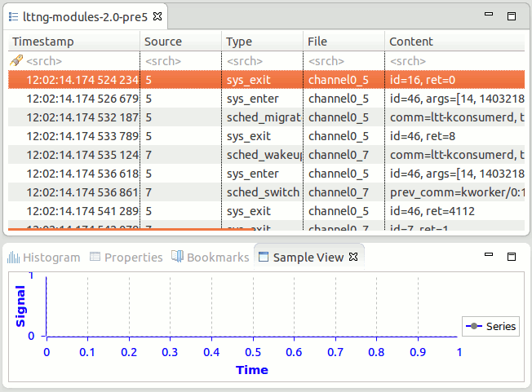Click the Series legend entry in chart
532x392 pixels.
coord(490,326)
